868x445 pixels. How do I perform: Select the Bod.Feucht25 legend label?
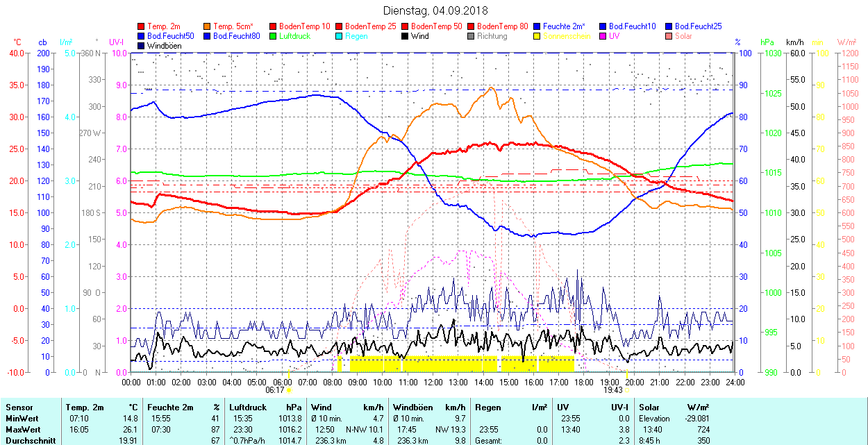click(x=699, y=26)
